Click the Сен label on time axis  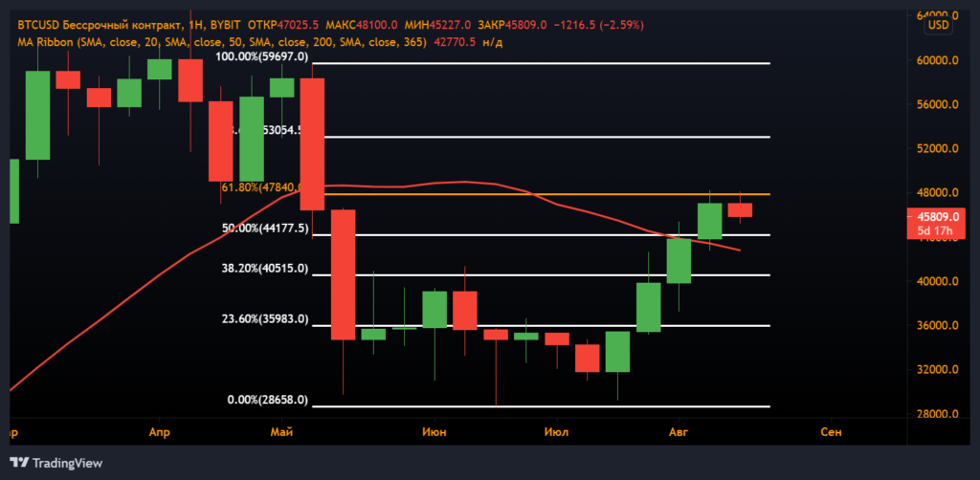[832, 433]
